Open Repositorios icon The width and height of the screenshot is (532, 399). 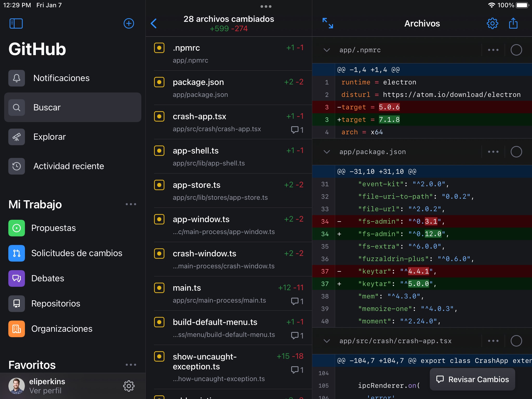[x=17, y=303]
